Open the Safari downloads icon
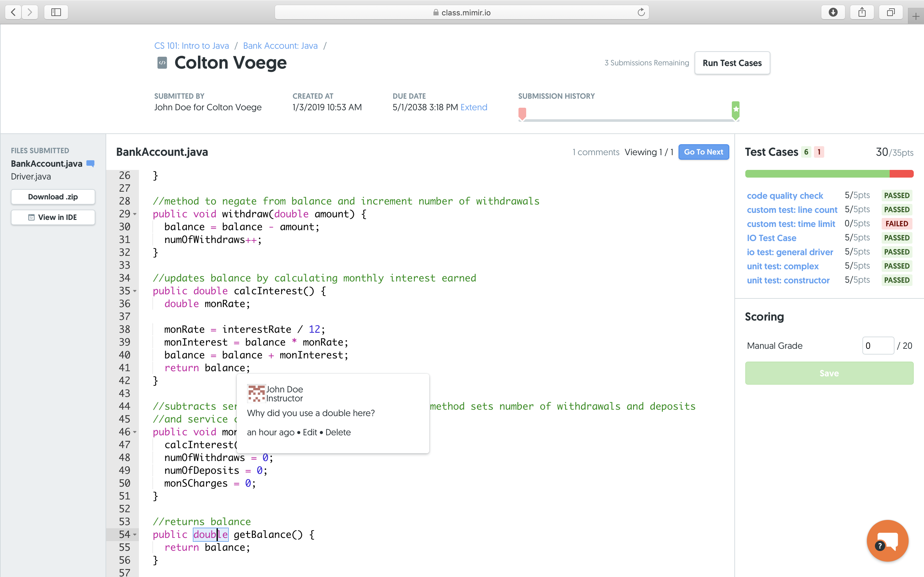The height and width of the screenshot is (577, 924). 833,12
